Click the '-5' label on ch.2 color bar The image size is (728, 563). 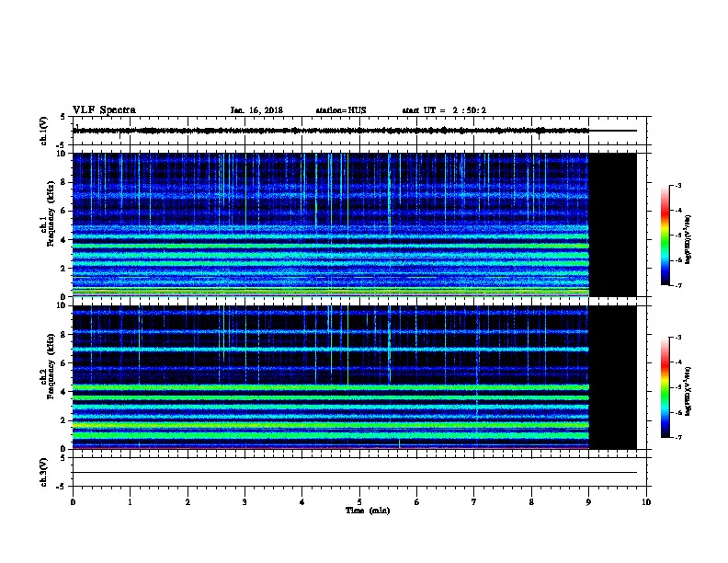point(678,387)
